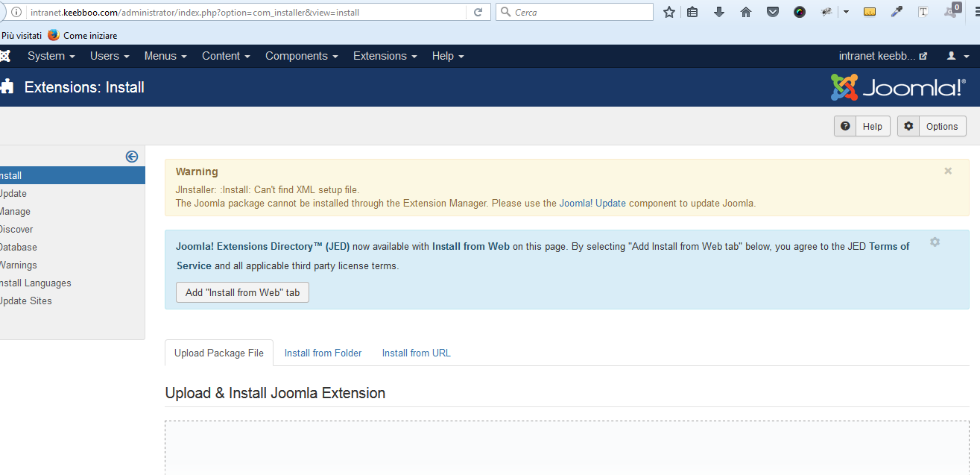
Task: Collapse the sidebar with the arrow icon
Action: (x=132, y=157)
